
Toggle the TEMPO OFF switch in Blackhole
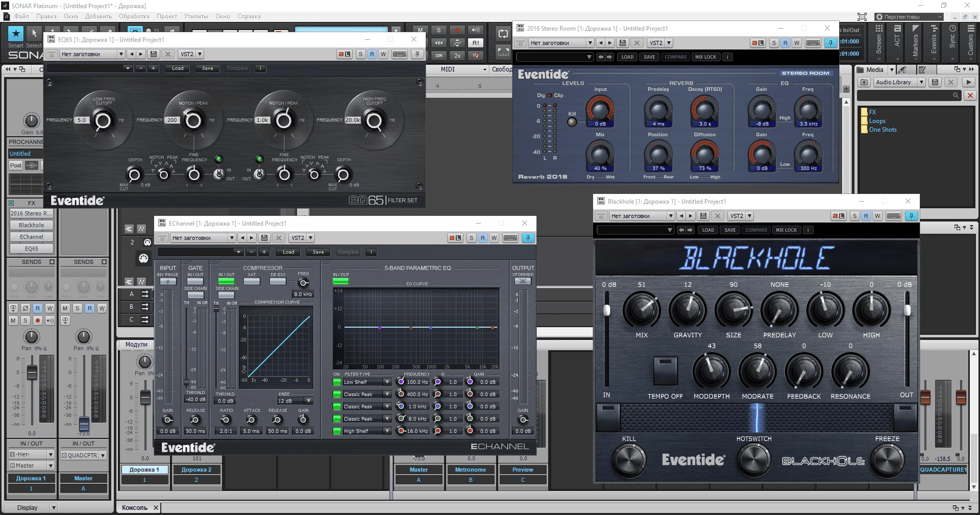(x=665, y=371)
